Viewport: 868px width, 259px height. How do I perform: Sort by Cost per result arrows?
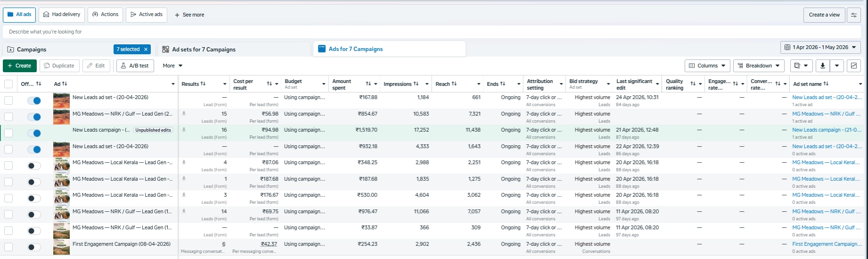(x=270, y=84)
